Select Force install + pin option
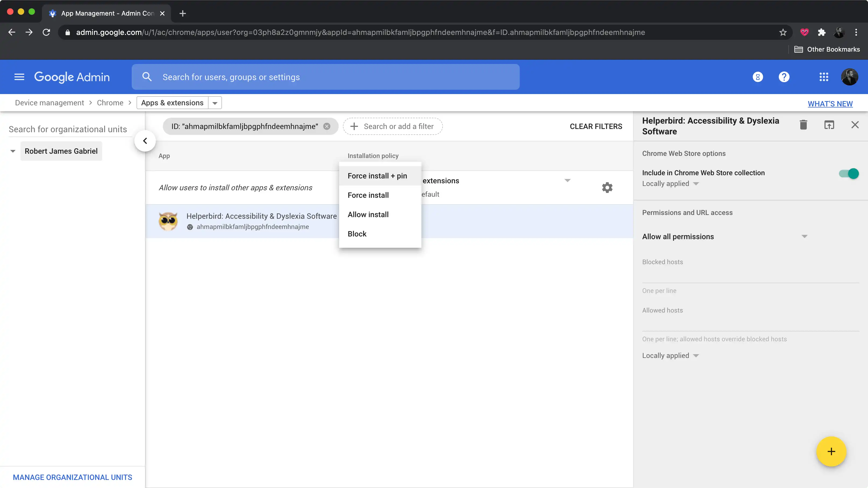Viewport: 868px width, 488px height. point(380,176)
